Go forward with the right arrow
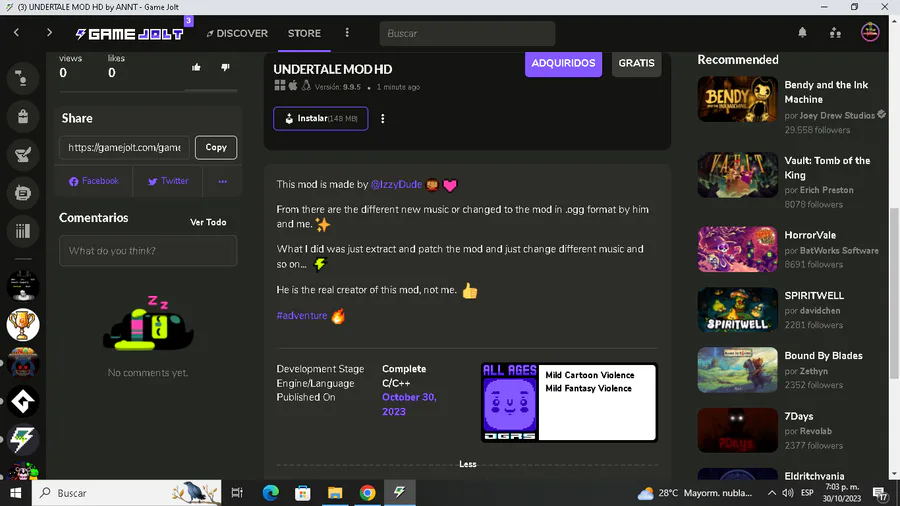Image resolution: width=900 pixels, height=506 pixels. pyautogui.click(x=49, y=33)
